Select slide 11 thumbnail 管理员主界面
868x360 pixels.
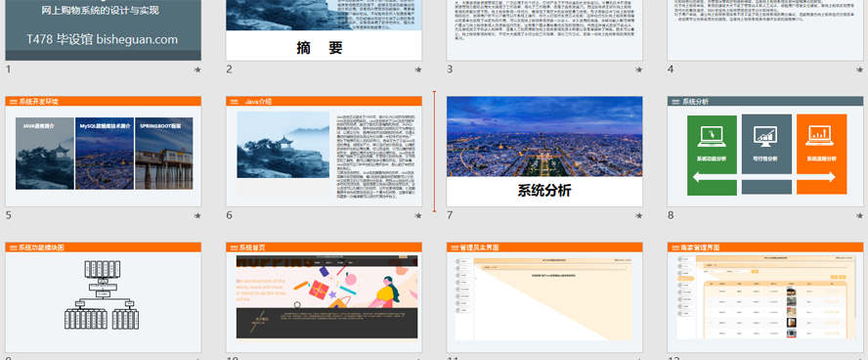544,297
